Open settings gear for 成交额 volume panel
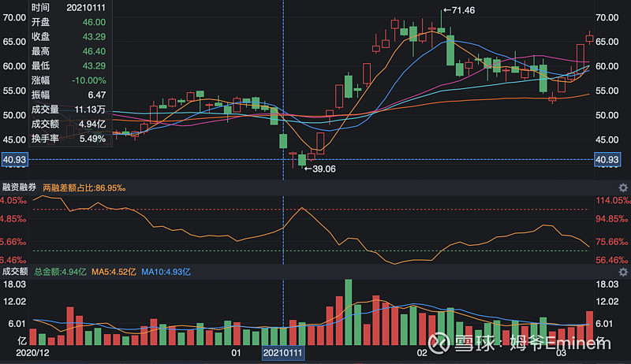This screenshot has width=631, height=364. 622,272
